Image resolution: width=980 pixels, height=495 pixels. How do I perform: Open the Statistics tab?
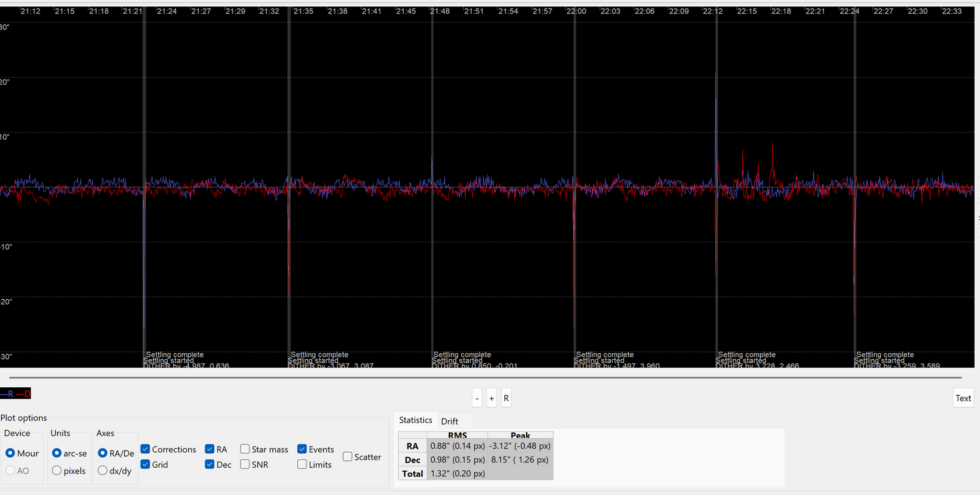point(416,421)
